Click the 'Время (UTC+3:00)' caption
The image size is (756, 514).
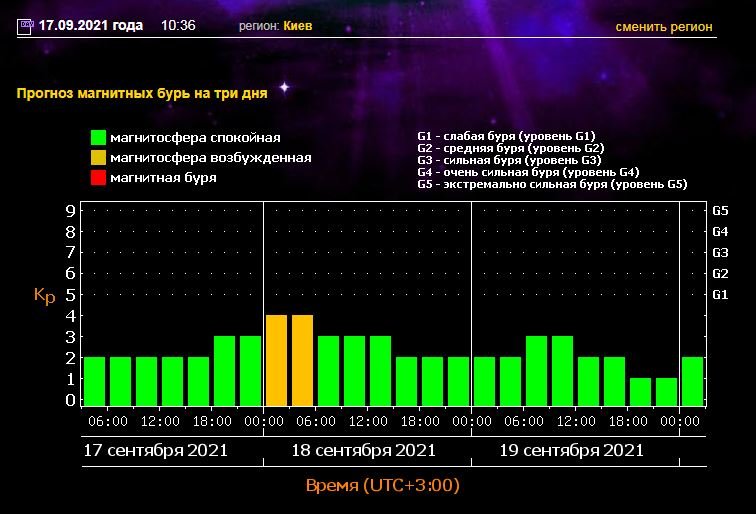(x=382, y=485)
